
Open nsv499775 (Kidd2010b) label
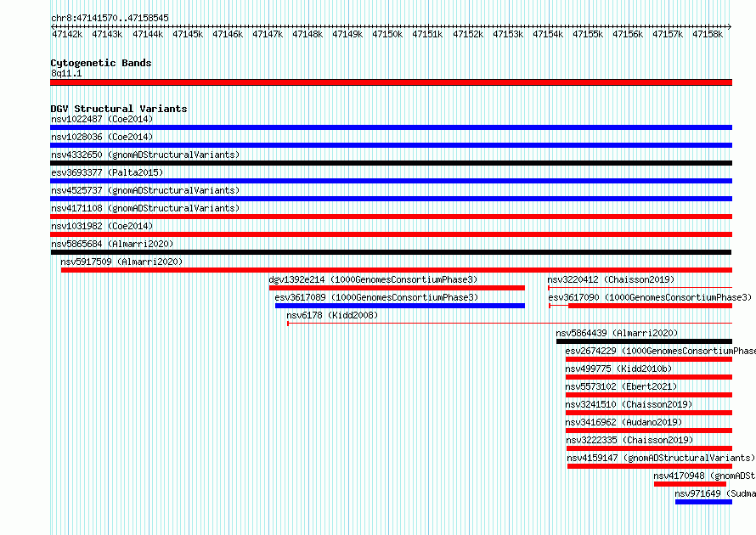pyautogui.click(x=618, y=369)
